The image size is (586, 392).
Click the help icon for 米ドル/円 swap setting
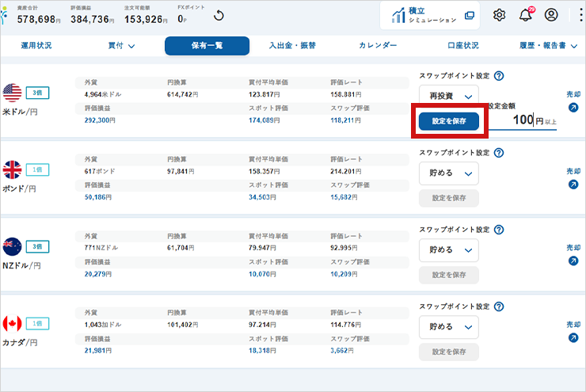[499, 76]
